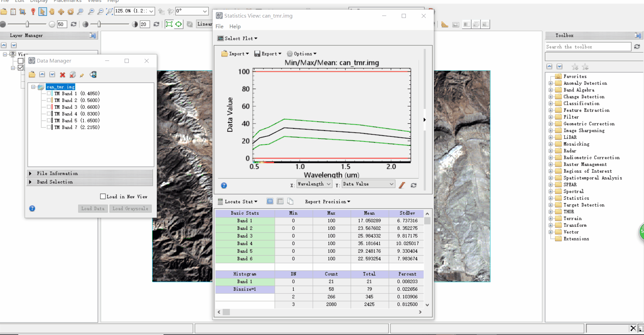644x335 pixels.
Task: Open File menu in Statistics View
Action: (x=220, y=26)
